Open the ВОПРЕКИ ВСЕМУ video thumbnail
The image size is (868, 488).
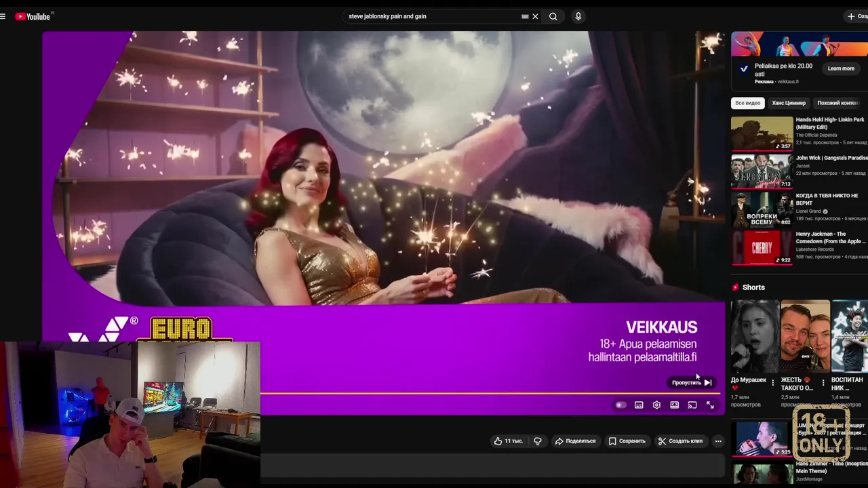coord(762,209)
